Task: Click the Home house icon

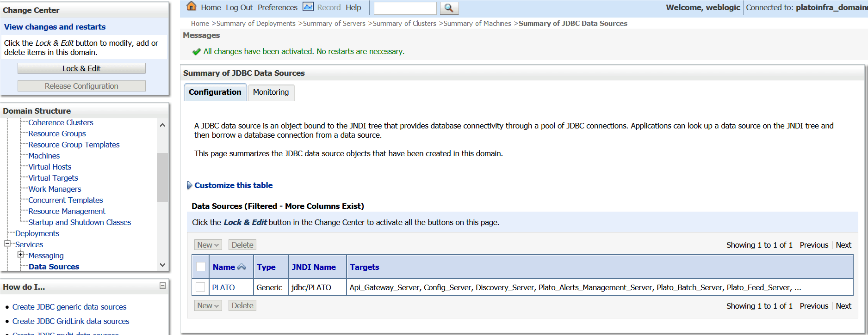Action: click(x=191, y=6)
